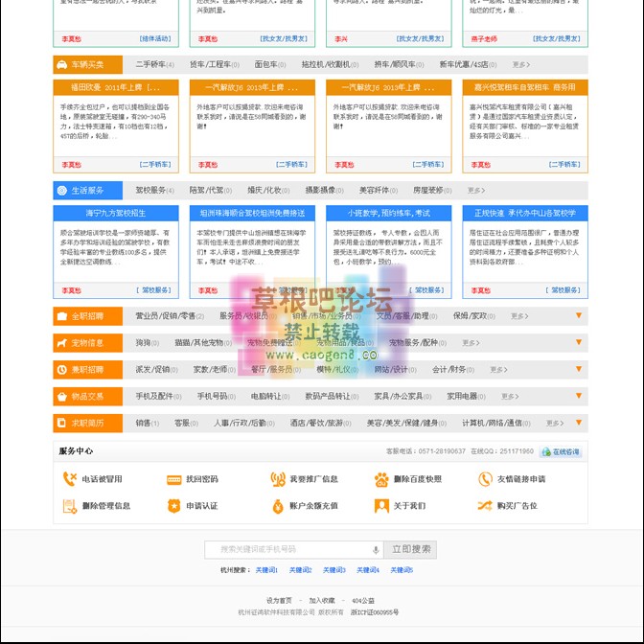The height and width of the screenshot is (644, 644).
Task: Click the 电话被冒用 phone icon
Action: coord(69,479)
